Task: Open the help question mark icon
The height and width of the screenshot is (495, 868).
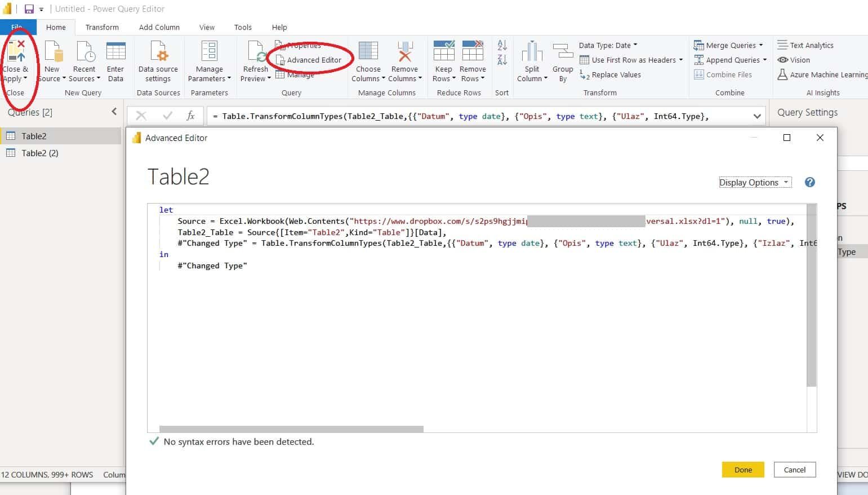Action: pos(809,182)
